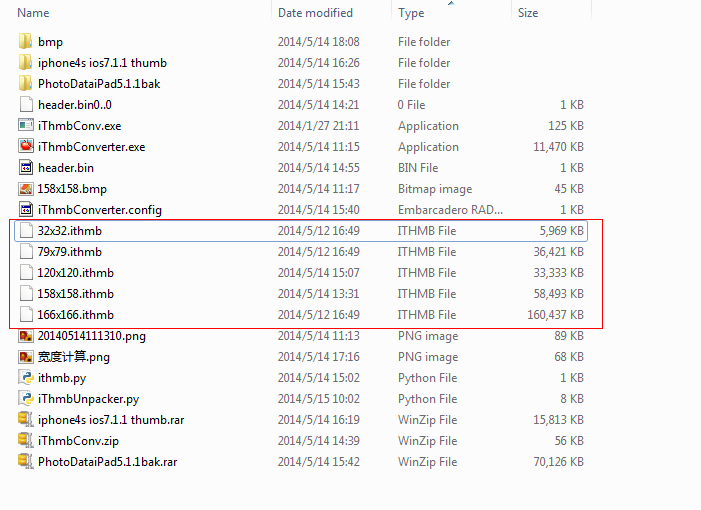Select the '158x158.bmp' file name
This screenshot has width=701, height=510.
pyautogui.click(x=72, y=189)
